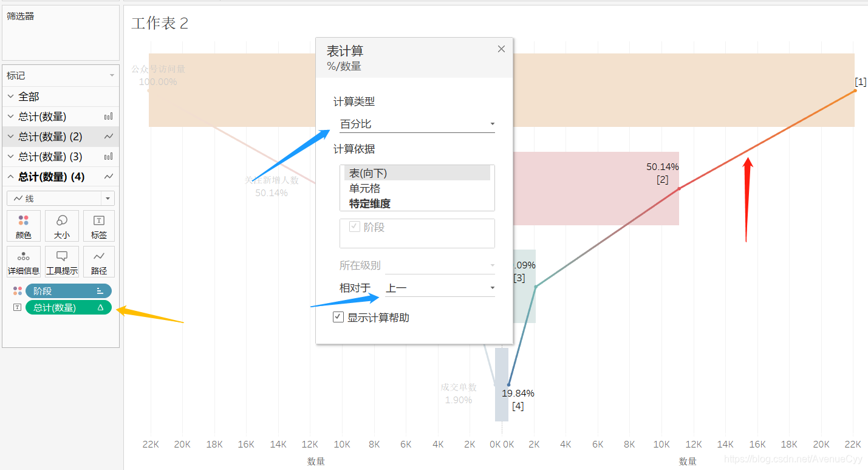Select 单元格 in 计算依据 list

click(x=417, y=188)
